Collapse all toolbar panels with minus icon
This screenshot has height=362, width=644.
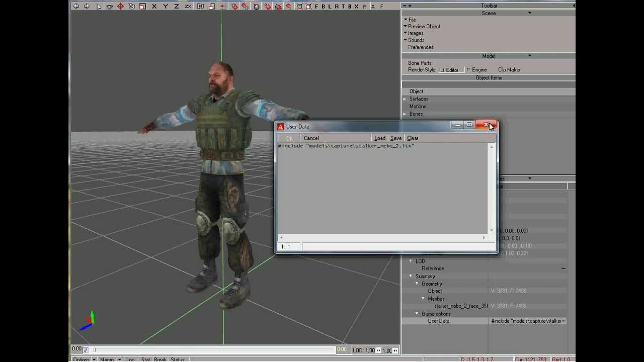405,6
